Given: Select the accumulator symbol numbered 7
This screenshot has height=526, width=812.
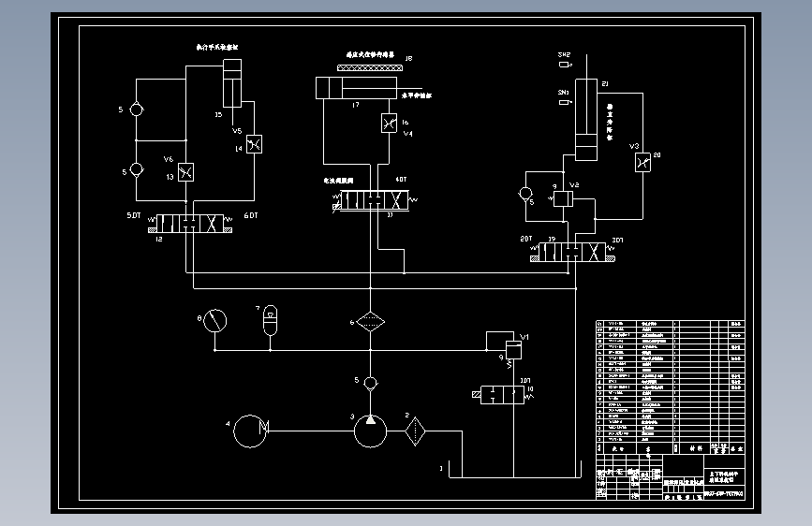Looking at the screenshot, I should tap(271, 320).
